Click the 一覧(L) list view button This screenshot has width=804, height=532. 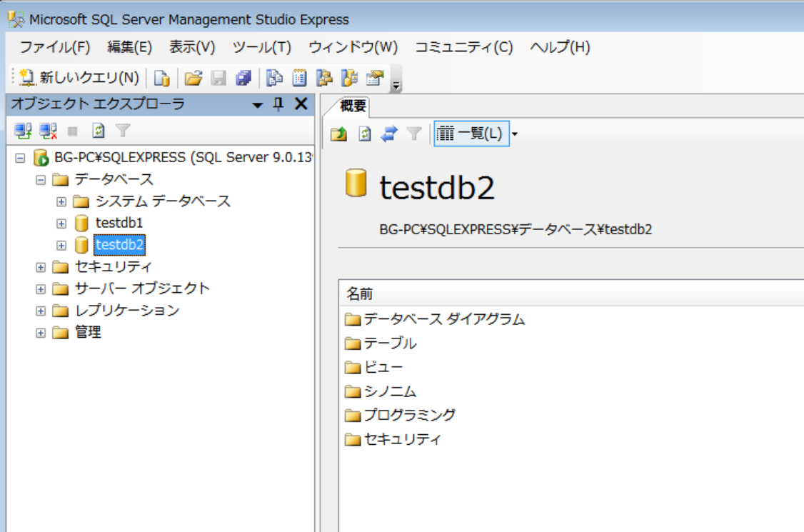coord(471,134)
